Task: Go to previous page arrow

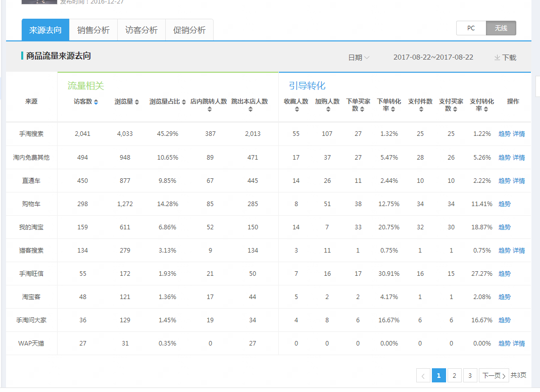Action: (423, 375)
